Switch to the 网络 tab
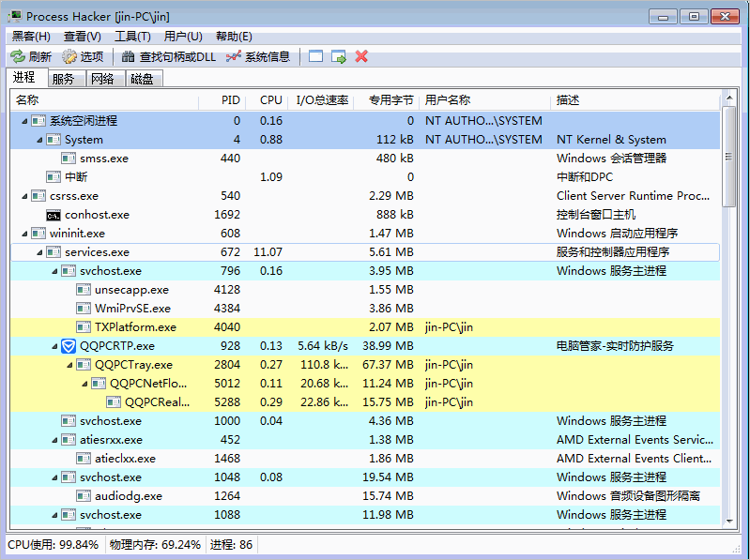Screen dimensions: 750x560 (x=106, y=79)
